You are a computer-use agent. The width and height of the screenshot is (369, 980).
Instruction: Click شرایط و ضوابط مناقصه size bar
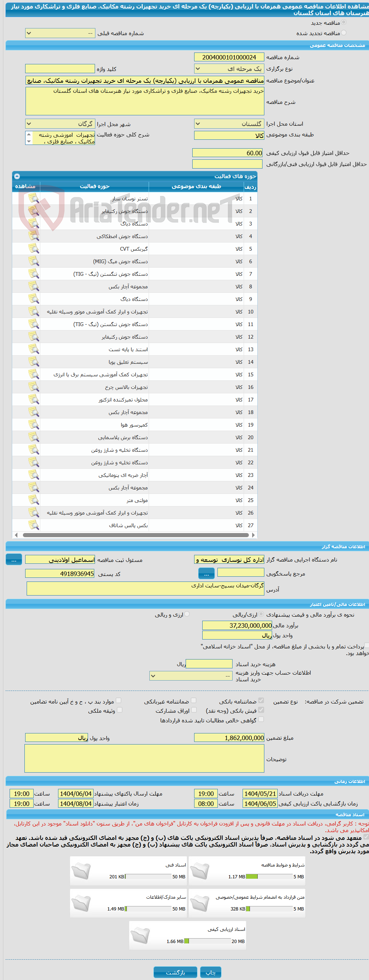pos(269,876)
